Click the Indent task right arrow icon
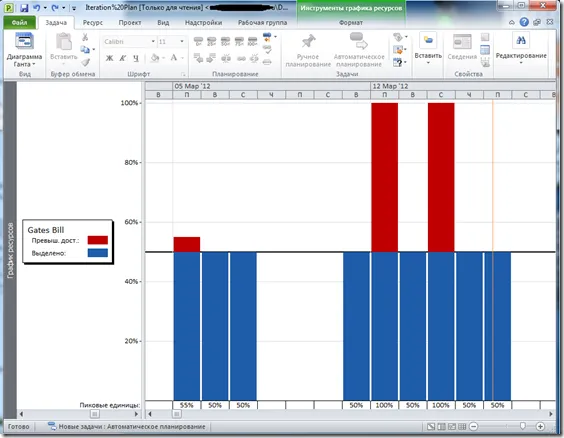 pos(211,58)
